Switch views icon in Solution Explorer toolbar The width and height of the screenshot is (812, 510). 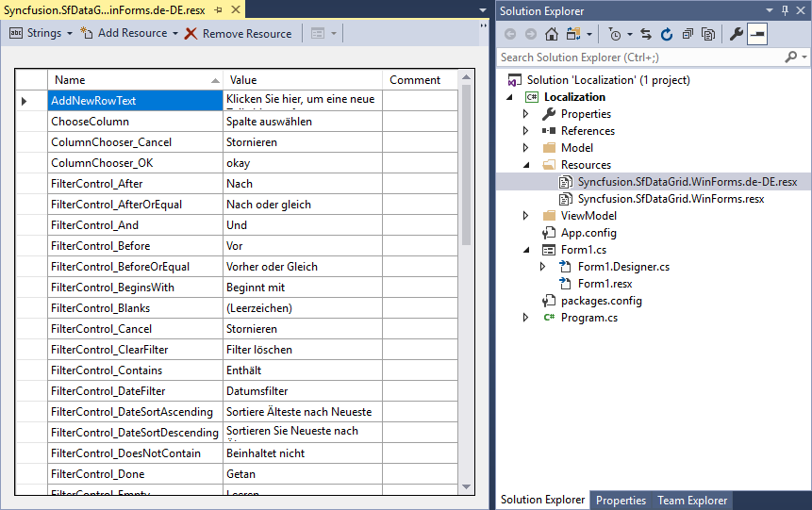[x=573, y=34]
